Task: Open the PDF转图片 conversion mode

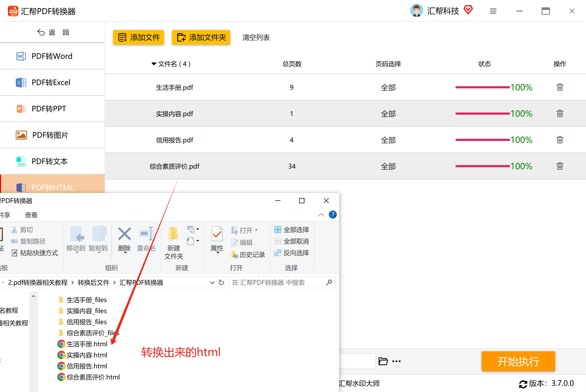Action: click(x=50, y=135)
